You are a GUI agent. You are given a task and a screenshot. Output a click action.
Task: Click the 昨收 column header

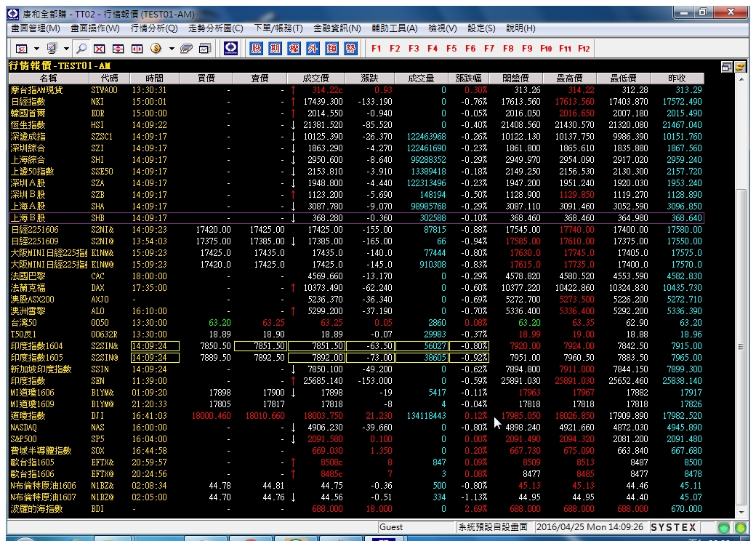677,78
